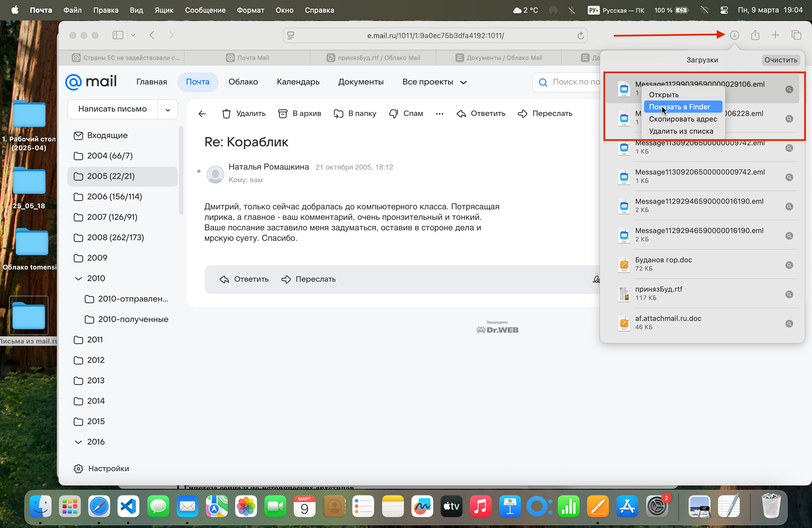Open the tab overview icon in Safari

coord(796,35)
